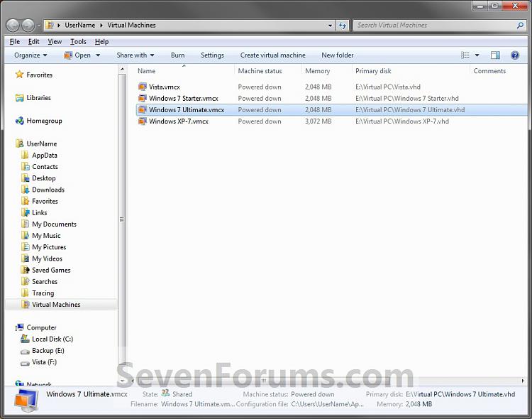Click the UserName breadcrumb segment
This screenshot has height=419, width=532.
click(x=80, y=25)
